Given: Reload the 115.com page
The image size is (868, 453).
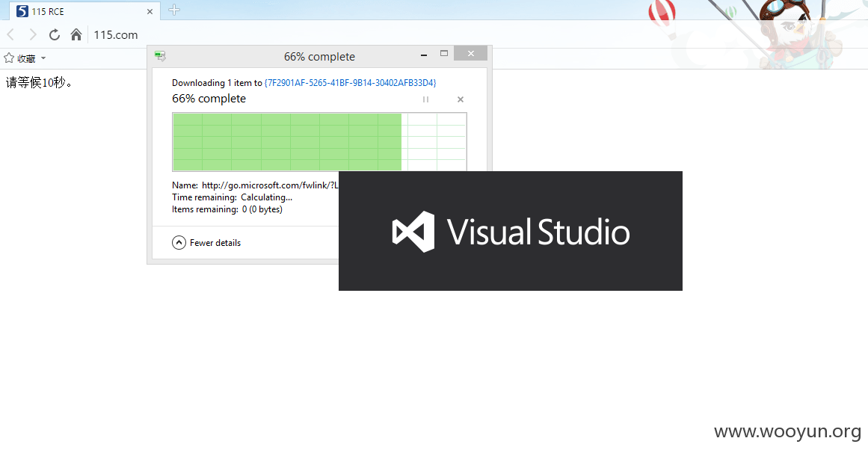Looking at the screenshot, I should click(x=55, y=35).
